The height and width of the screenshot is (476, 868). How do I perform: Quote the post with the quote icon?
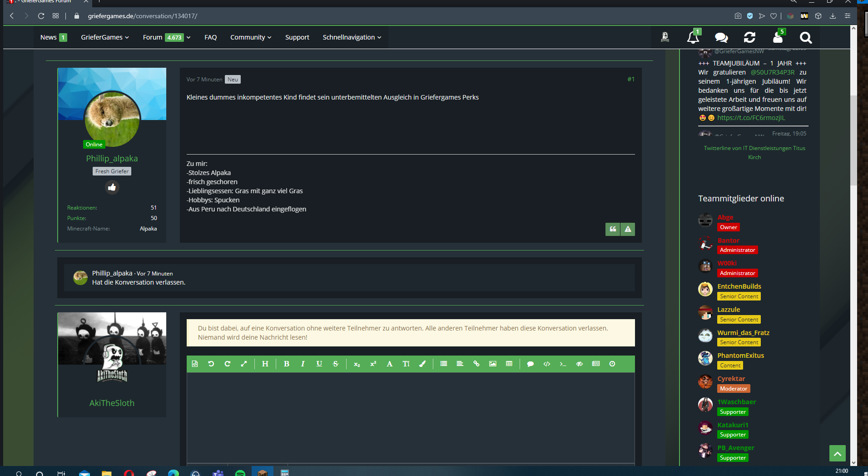coord(613,229)
